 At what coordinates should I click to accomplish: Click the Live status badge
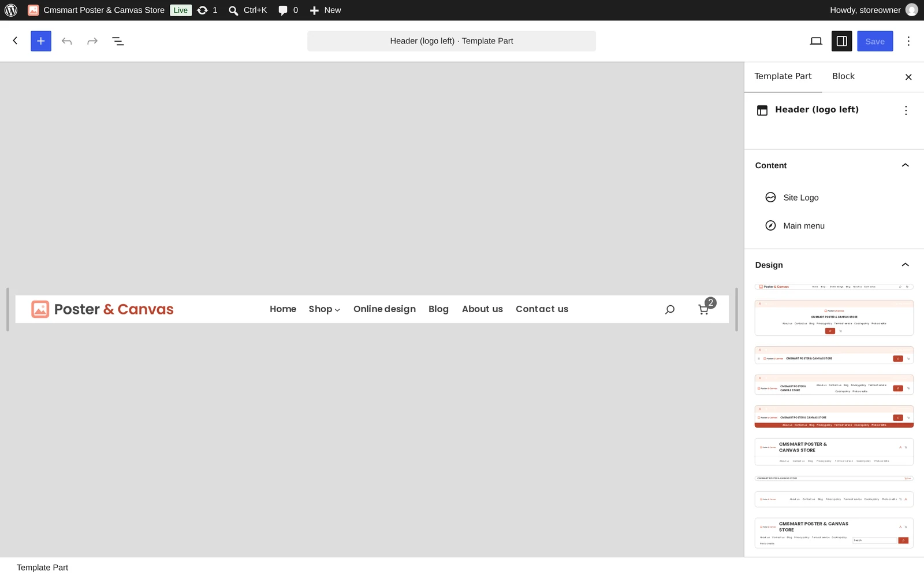pyautogui.click(x=181, y=10)
